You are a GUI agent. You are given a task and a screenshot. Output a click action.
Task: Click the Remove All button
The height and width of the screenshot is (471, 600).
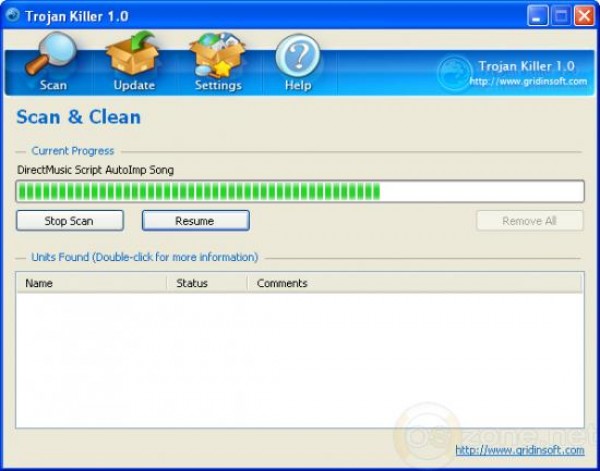pos(530,221)
